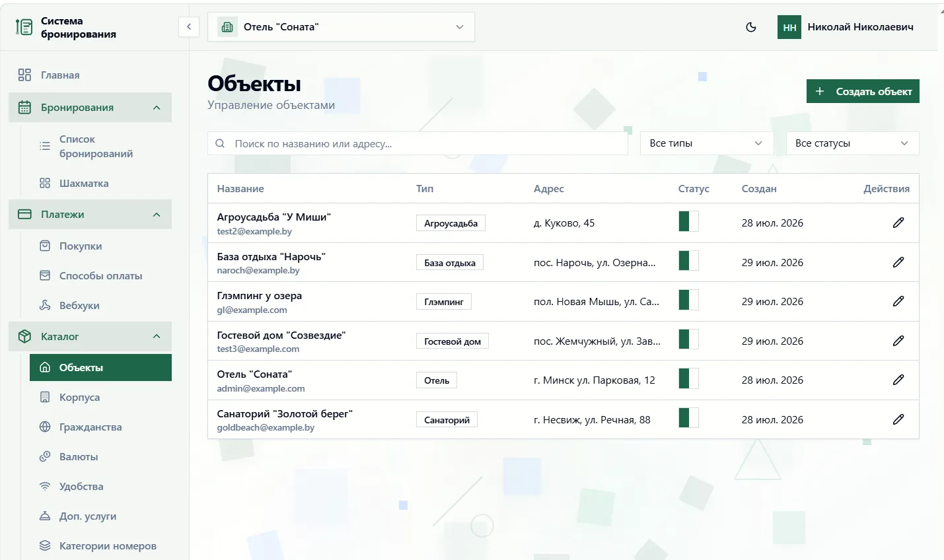This screenshot has height=560, width=944.
Task: Open the Все статусы filter dropdown
Action: 853,143
